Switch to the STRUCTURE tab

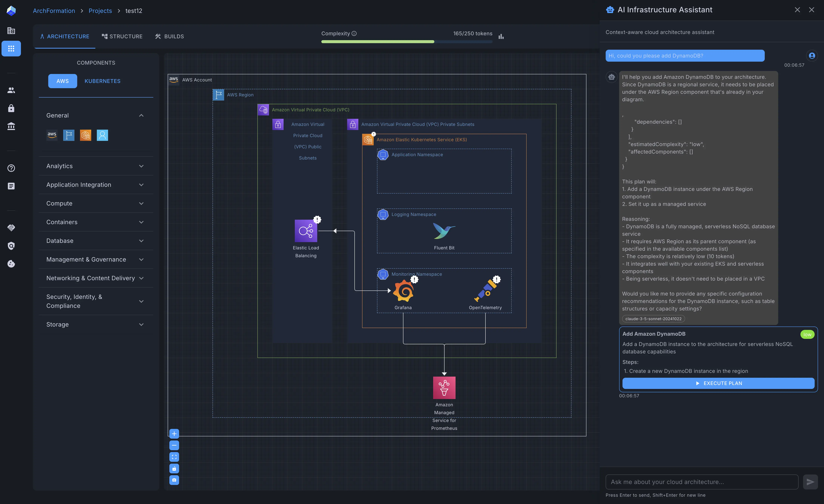coord(122,36)
